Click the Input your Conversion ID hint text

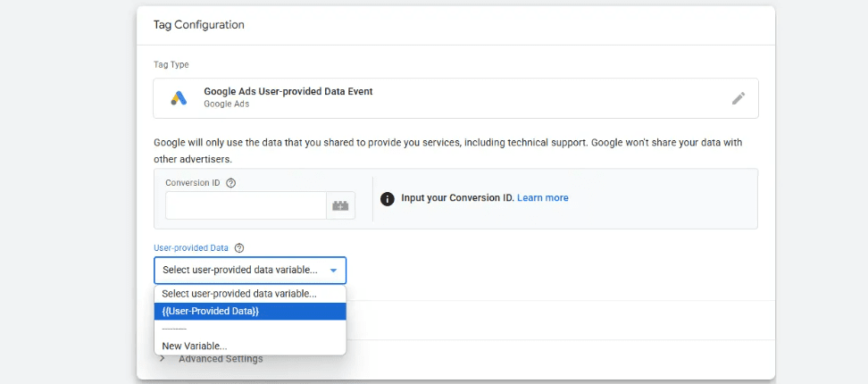(458, 198)
